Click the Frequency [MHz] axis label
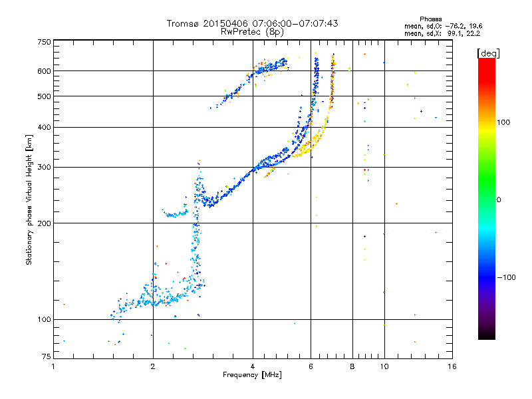The height and width of the screenshot is (399, 532). tap(252, 375)
